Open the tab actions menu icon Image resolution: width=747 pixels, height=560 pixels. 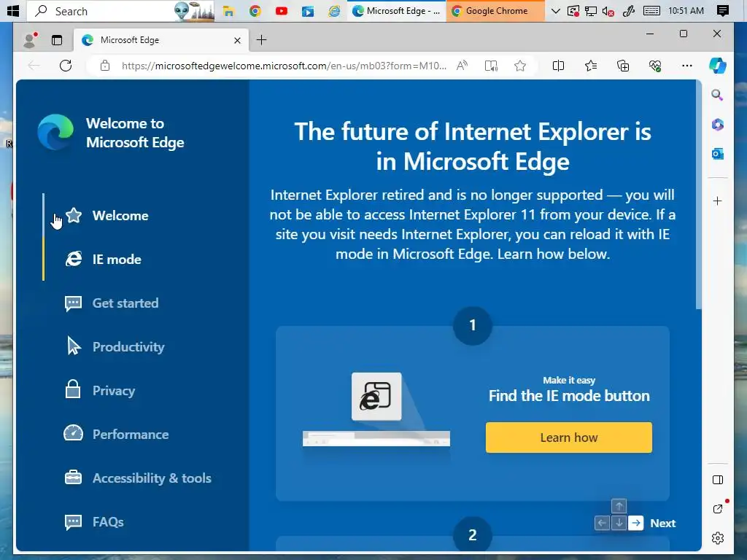57,41
